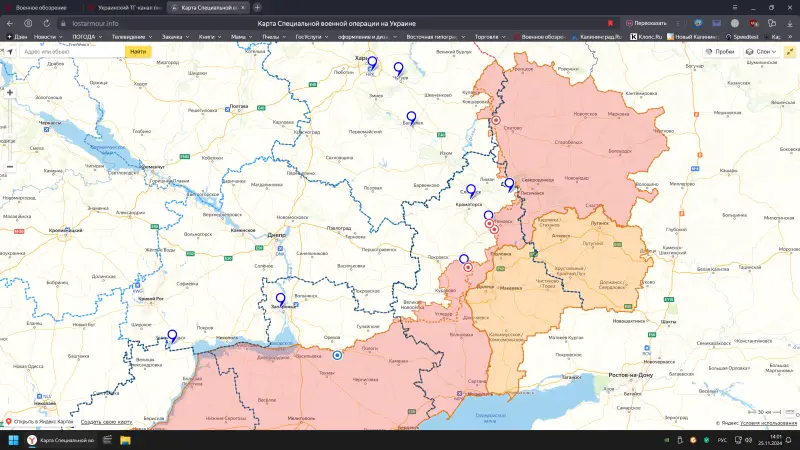Screen dimensions: 800x450
Task: Open the Создать свою карту link
Action: click(106, 422)
